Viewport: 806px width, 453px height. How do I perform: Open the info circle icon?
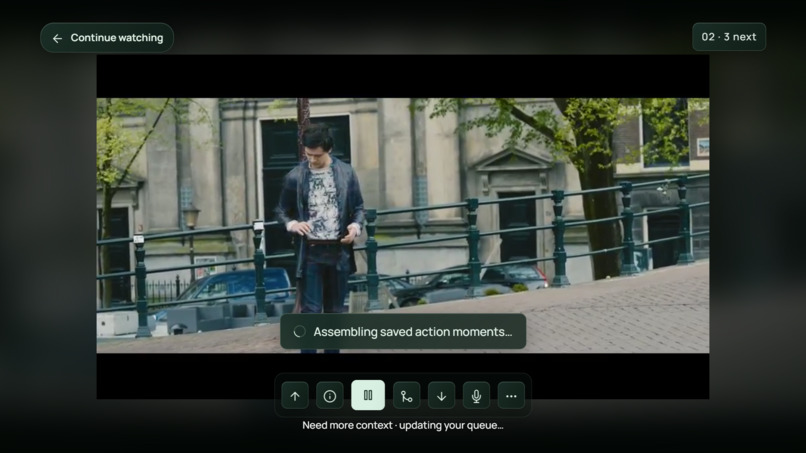click(330, 396)
